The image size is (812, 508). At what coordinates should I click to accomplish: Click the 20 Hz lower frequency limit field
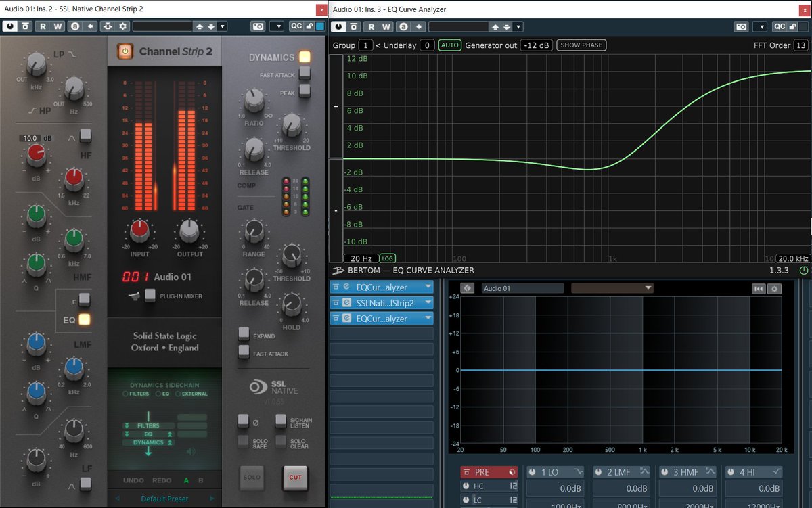(x=361, y=258)
